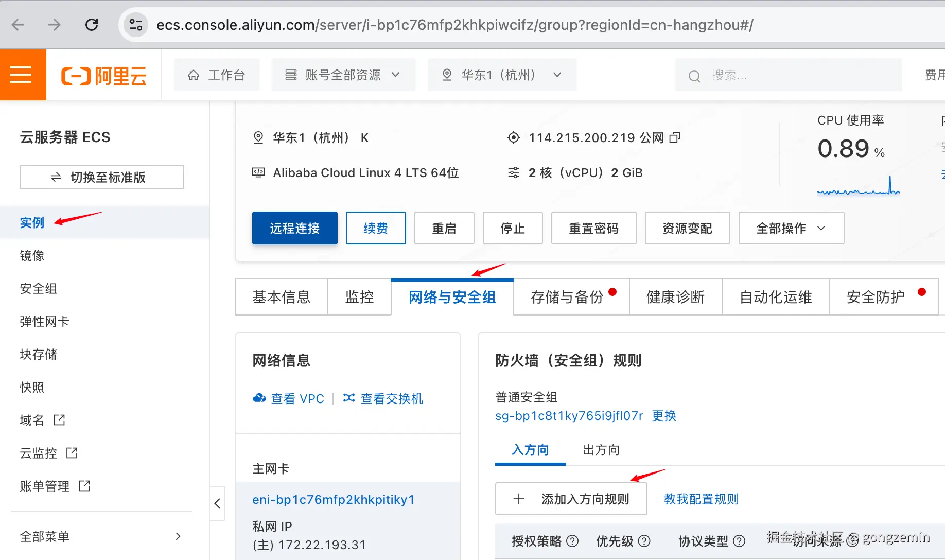945x560 pixels.
Task: Open the 工作台 workbench button
Action: click(217, 75)
